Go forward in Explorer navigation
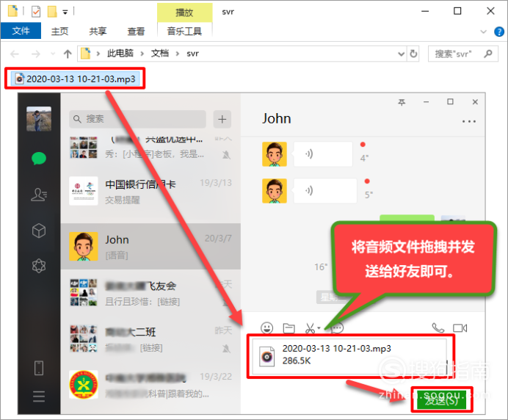Viewport: 508px width, 420px height. point(36,54)
